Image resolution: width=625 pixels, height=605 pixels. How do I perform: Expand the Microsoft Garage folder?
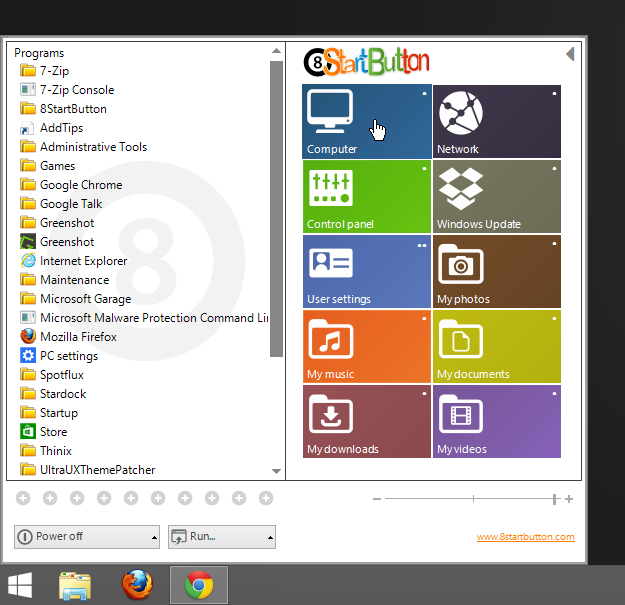tap(76, 299)
